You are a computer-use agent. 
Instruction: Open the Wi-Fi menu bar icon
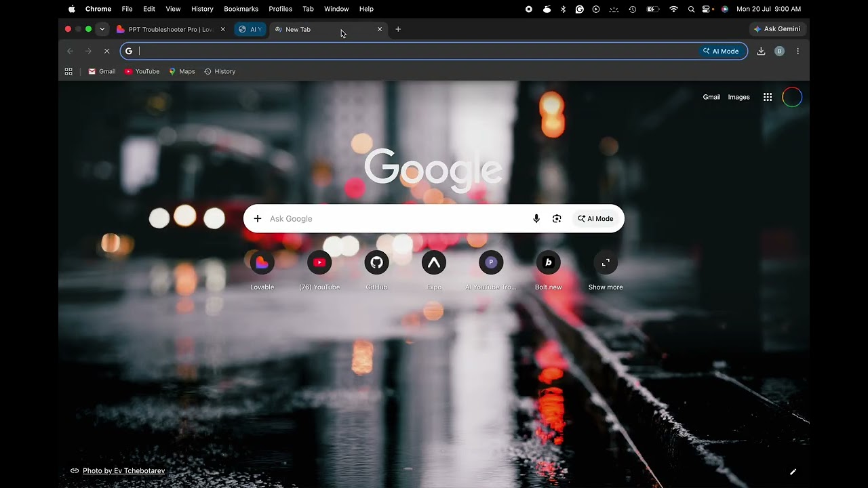(x=673, y=9)
